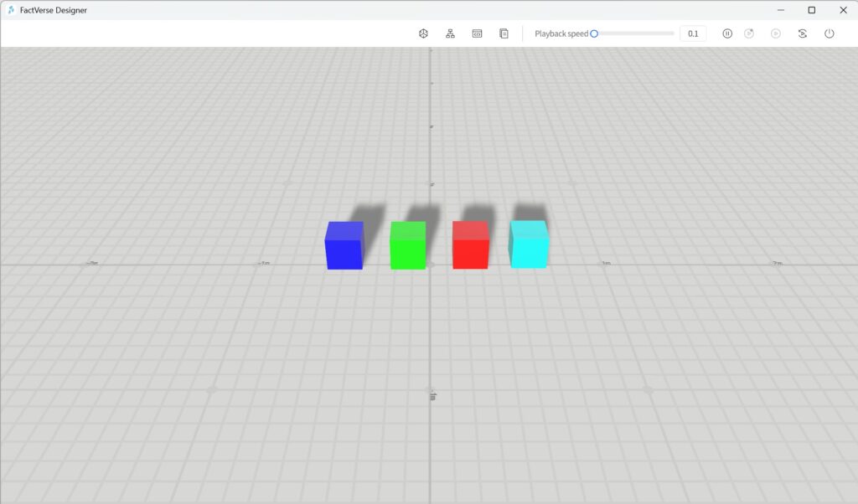The height and width of the screenshot is (504, 858).
Task: Select the red cube
Action: click(470, 245)
